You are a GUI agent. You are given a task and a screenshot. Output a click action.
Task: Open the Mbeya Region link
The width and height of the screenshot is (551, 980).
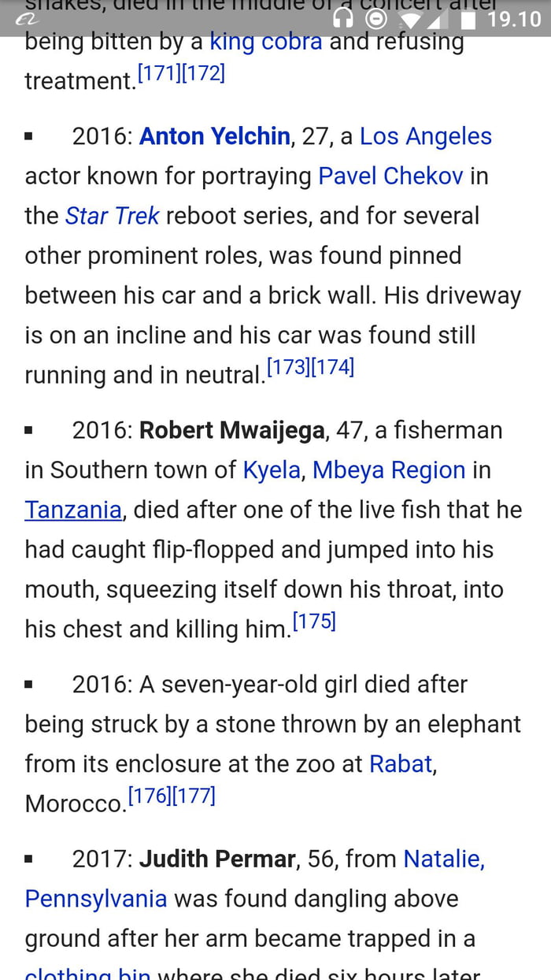tap(388, 470)
